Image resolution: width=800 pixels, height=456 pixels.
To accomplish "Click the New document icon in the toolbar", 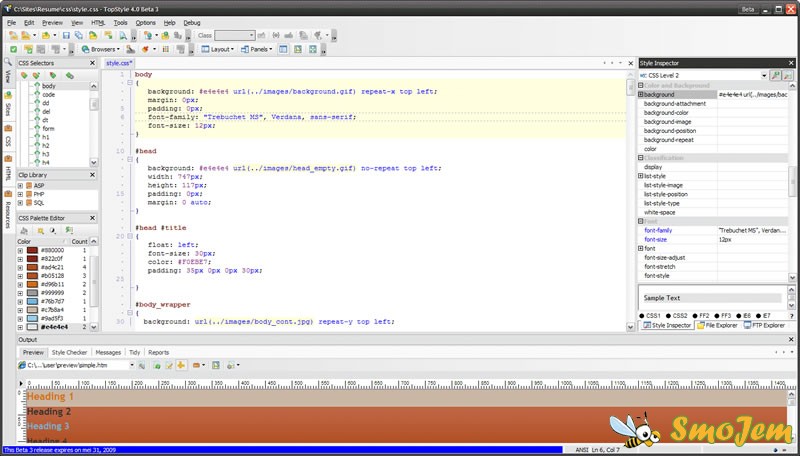I will (13, 35).
